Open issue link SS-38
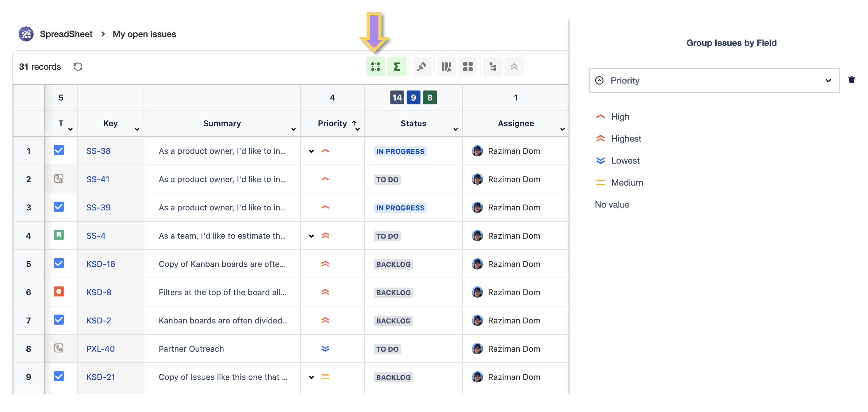 (x=98, y=151)
